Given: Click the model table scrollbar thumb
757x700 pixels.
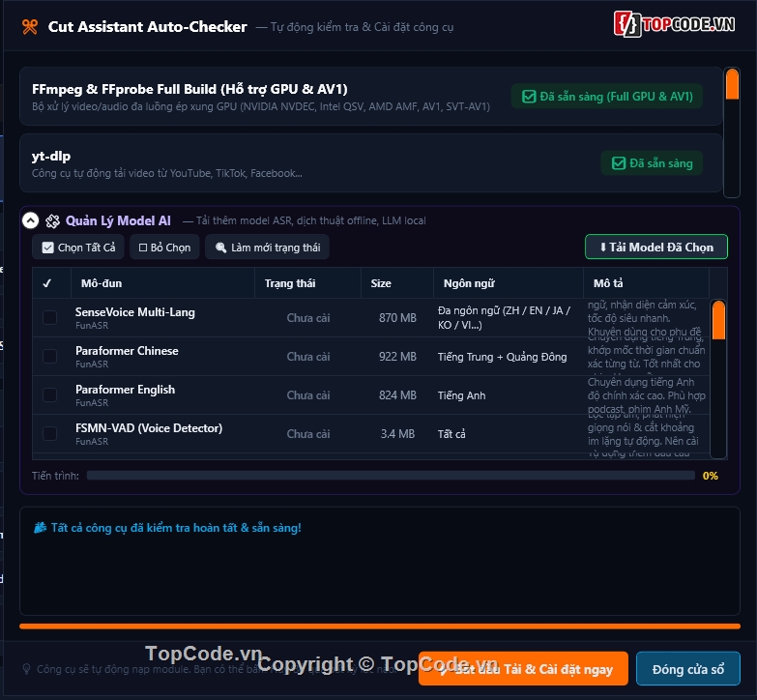Looking at the screenshot, I should (x=718, y=320).
